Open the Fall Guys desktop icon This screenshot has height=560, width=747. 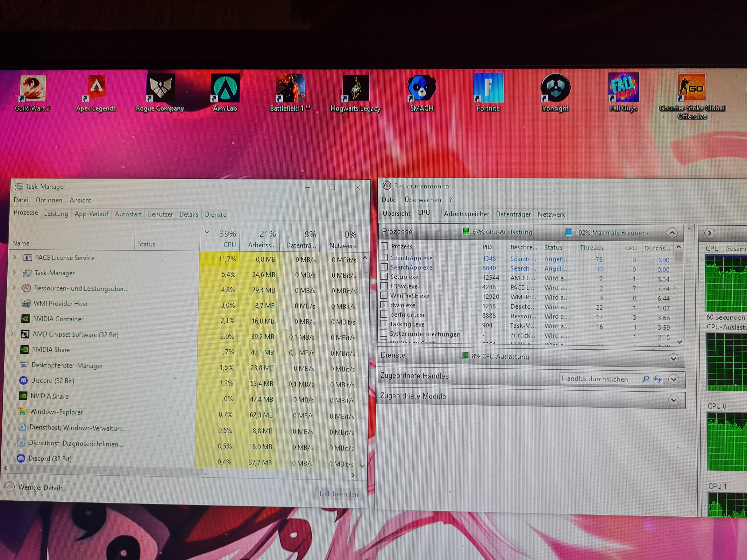tap(623, 88)
